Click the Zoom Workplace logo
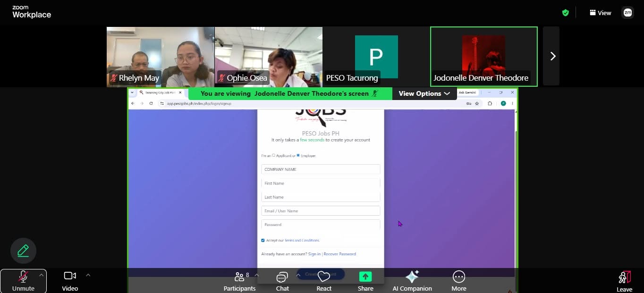The image size is (644, 293). tap(32, 12)
